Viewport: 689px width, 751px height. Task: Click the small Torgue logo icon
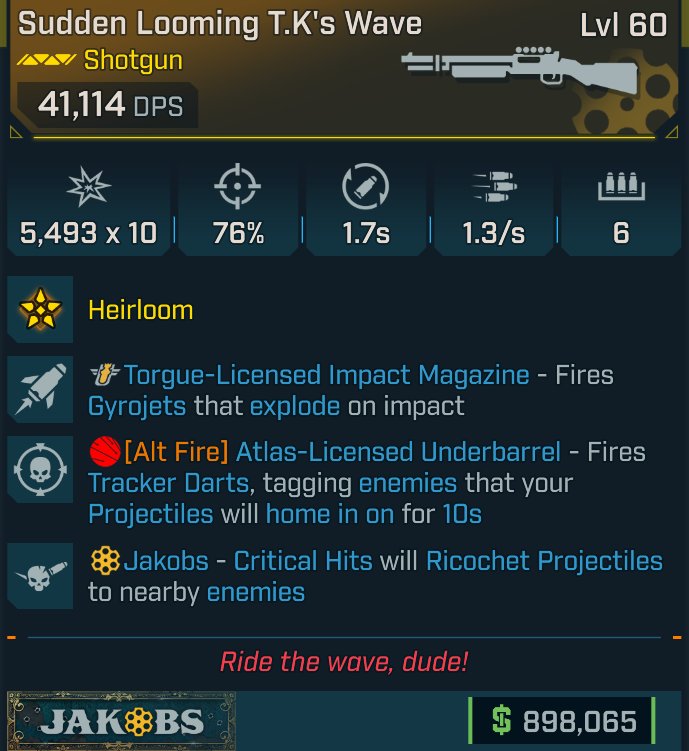click(105, 375)
